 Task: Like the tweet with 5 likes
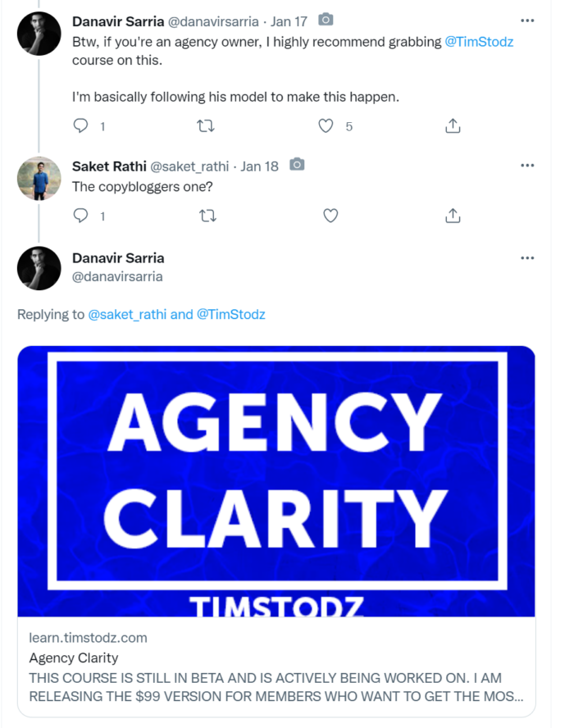tap(326, 126)
